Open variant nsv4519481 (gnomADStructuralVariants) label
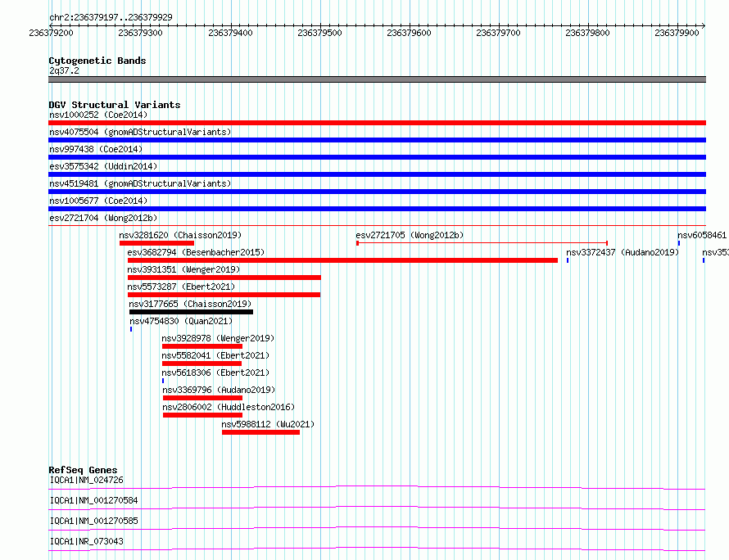The width and height of the screenshot is (729, 560). coord(140,183)
